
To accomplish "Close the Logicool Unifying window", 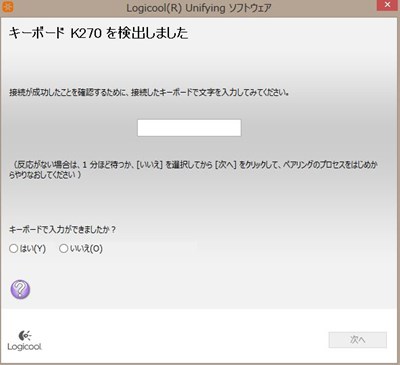I will 388,5.
